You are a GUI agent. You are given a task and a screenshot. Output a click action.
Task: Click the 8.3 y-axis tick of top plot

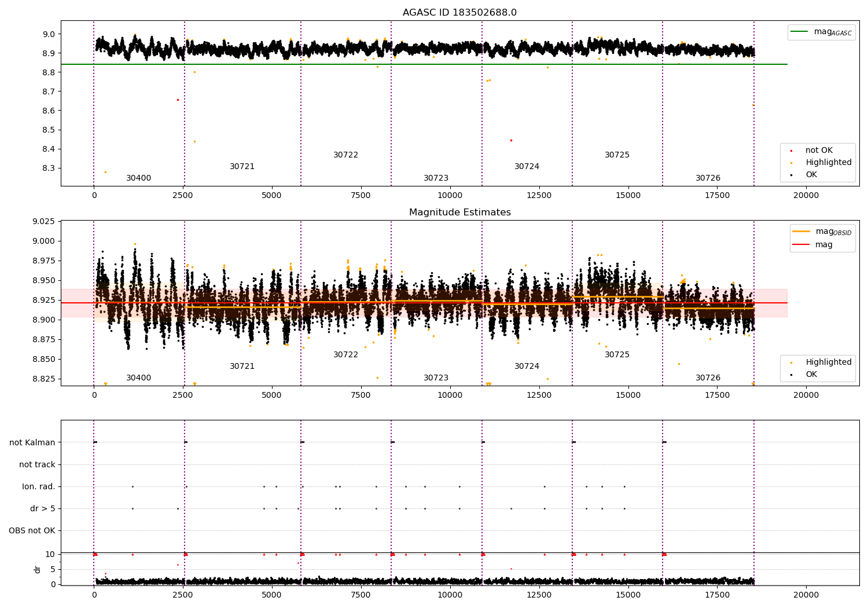(x=49, y=169)
